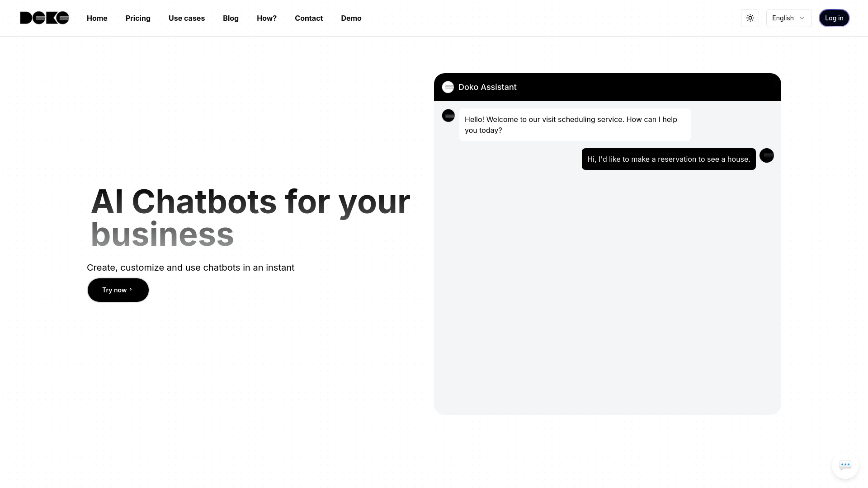Click the user avatar icon in chat
Viewport: 868px width, 488px height.
tap(767, 155)
